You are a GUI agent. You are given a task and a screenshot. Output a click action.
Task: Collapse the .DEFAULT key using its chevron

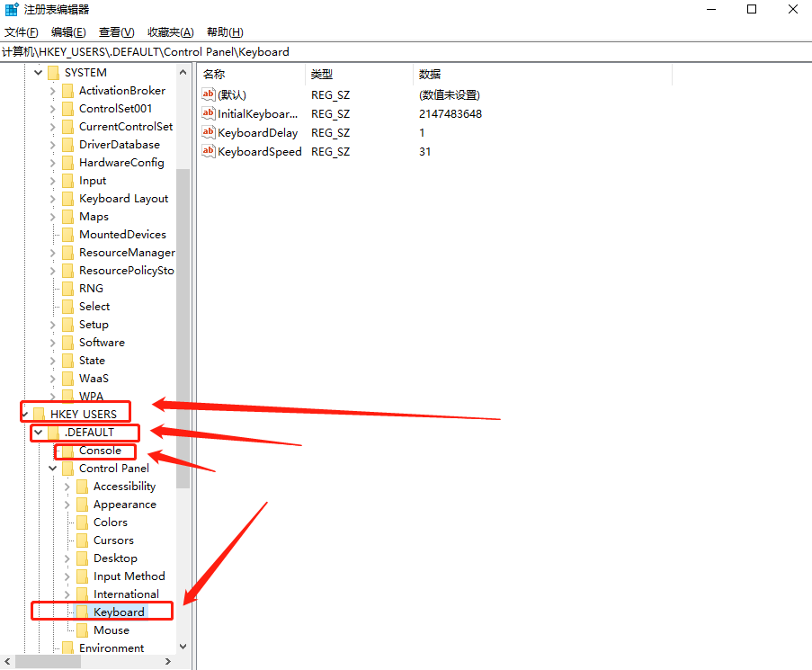tap(37, 432)
